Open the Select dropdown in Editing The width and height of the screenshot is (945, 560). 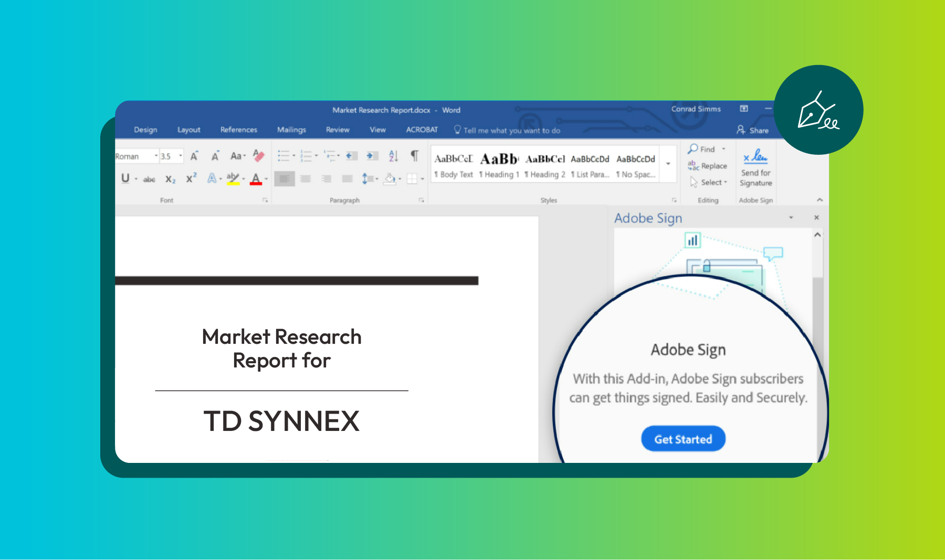pyautogui.click(x=708, y=183)
